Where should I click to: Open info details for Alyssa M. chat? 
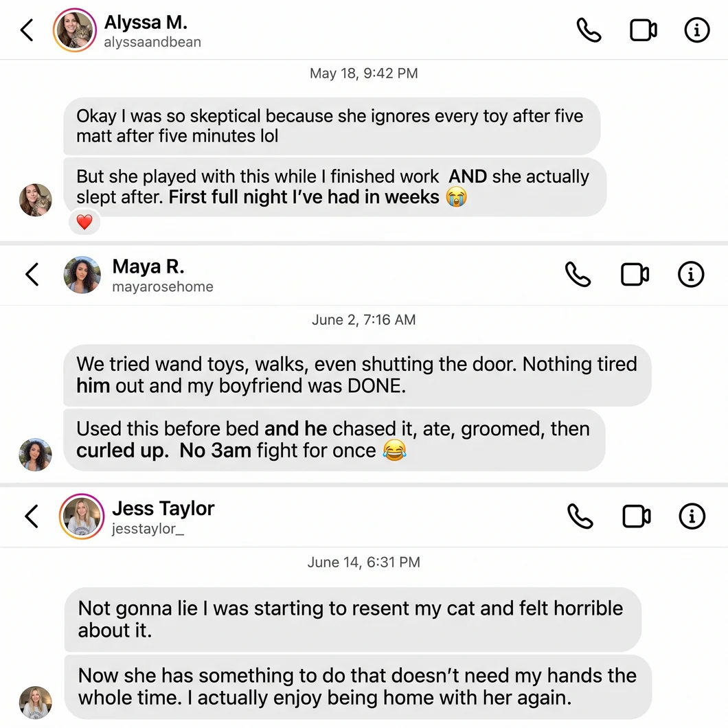click(697, 30)
